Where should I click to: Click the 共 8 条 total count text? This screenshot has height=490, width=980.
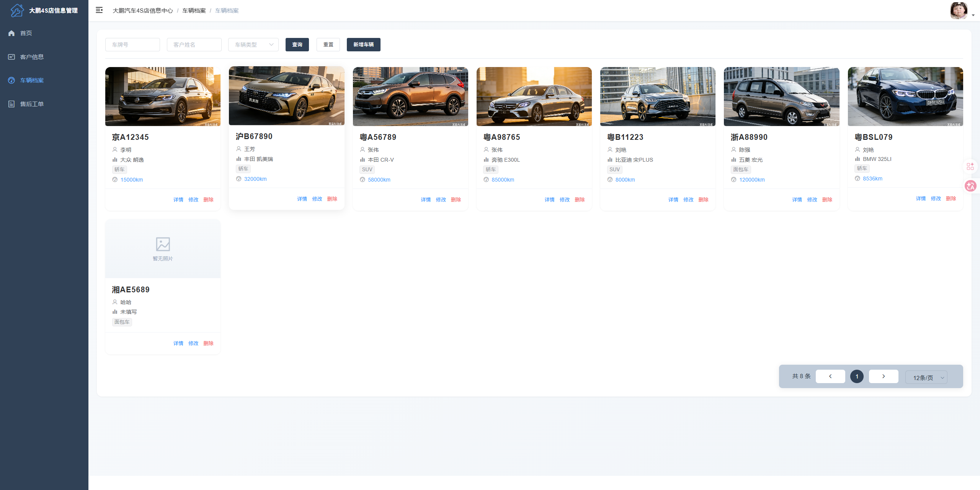pos(801,376)
